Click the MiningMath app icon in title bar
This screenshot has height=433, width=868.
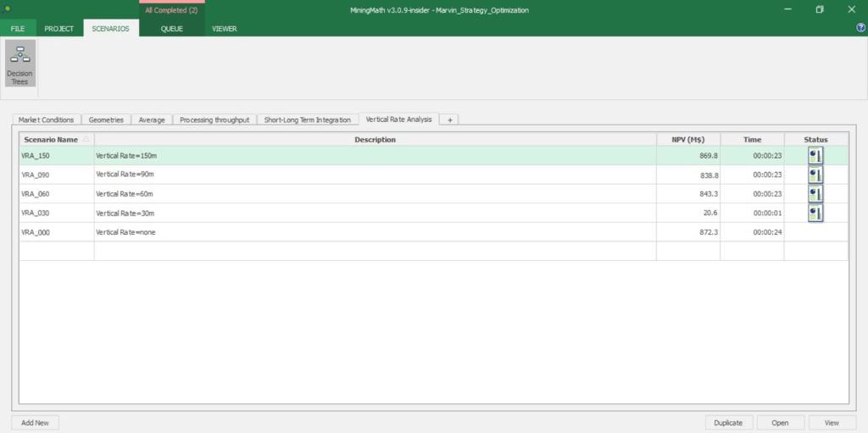[x=8, y=9]
